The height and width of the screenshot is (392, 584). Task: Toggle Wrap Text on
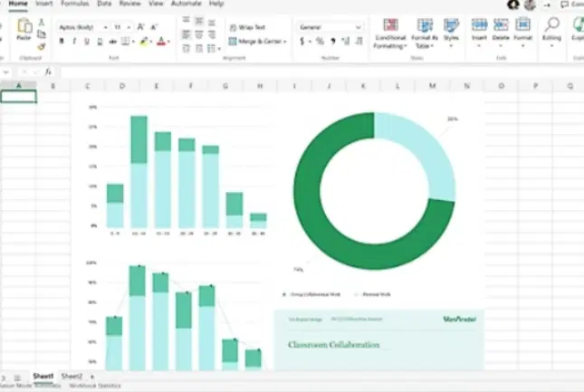pos(247,27)
